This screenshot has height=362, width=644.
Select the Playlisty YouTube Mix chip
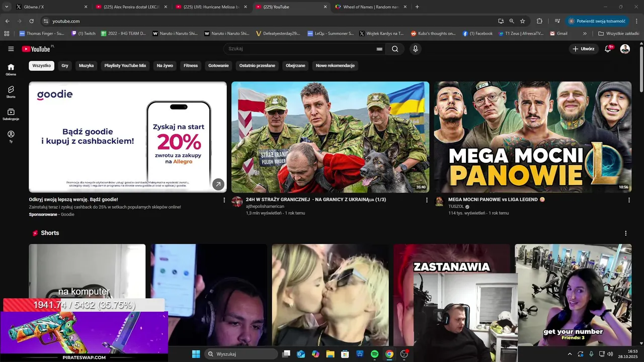125,65
